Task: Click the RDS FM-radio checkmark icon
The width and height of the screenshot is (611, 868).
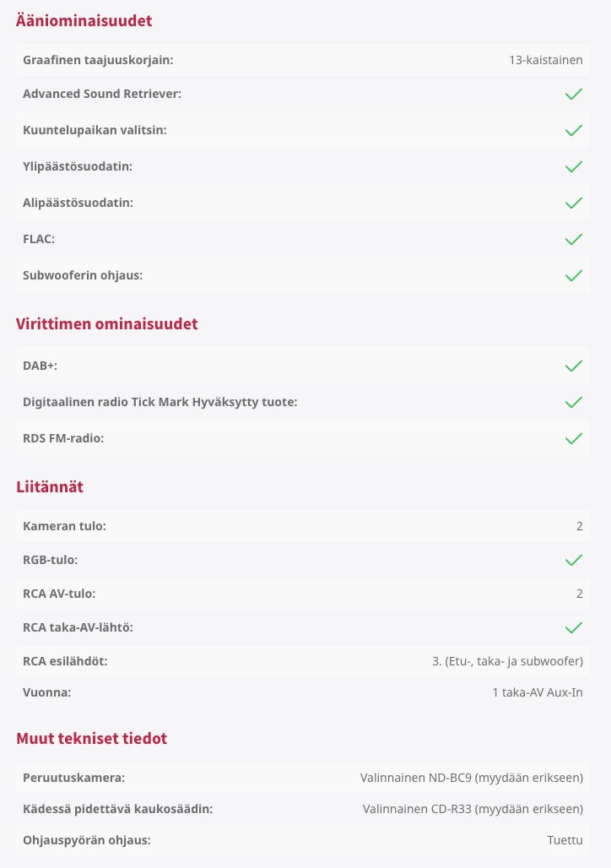Action: [x=574, y=438]
